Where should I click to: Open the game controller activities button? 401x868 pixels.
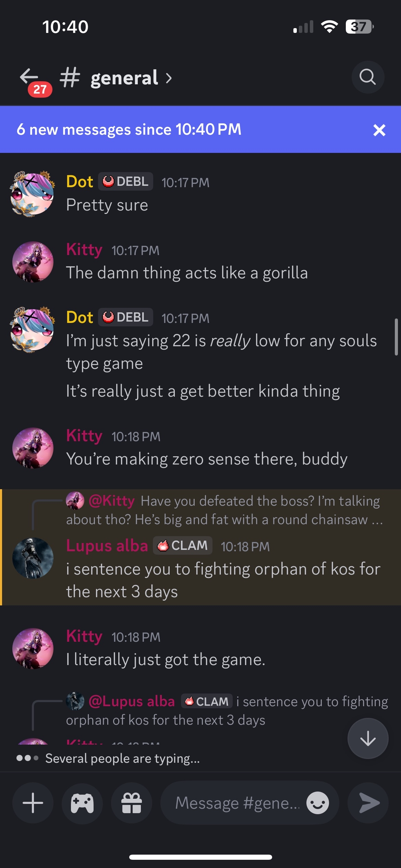(82, 803)
